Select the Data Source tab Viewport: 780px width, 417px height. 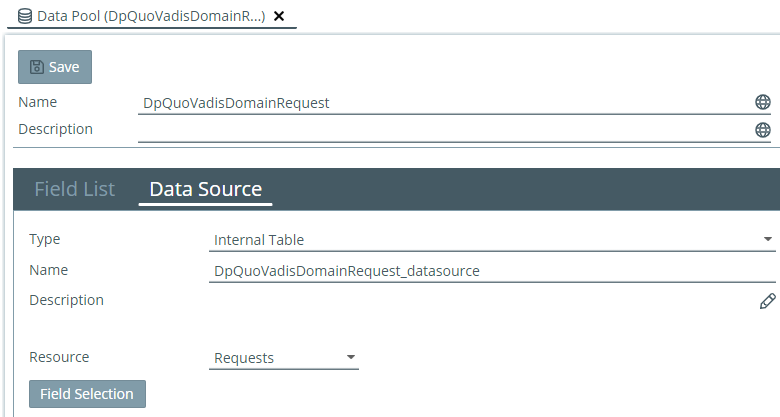pyautogui.click(x=205, y=189)
